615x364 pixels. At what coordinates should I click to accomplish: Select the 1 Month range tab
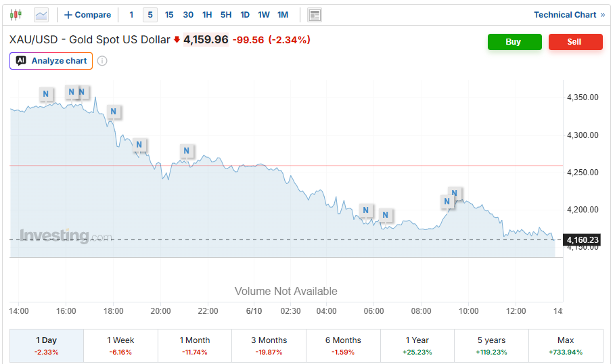pyautogui.click(x=195, y=346)
